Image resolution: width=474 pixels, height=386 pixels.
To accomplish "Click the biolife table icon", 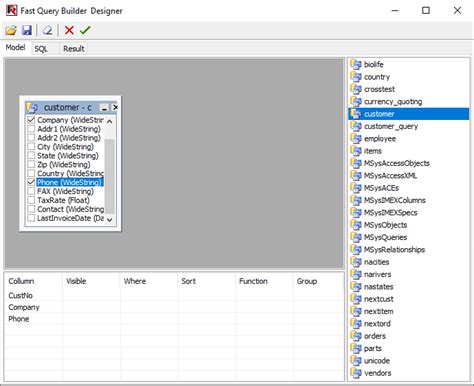I will [x=356, y=64].
